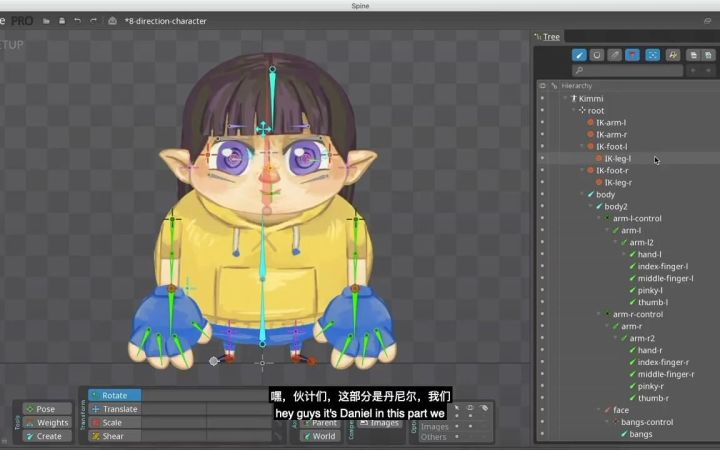Click the orange constraint icon of IK-foot-r

[x=591, y=170]
